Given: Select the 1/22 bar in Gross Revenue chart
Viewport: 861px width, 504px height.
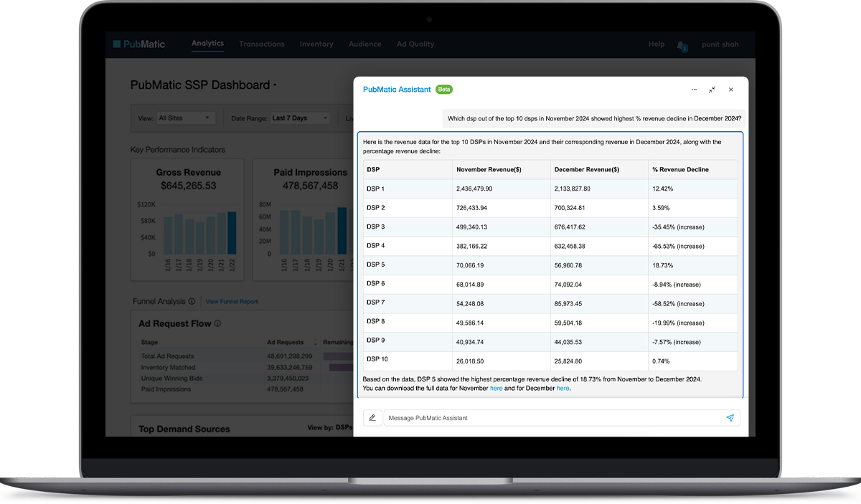Looking at the screenshot, I should click(232, 233).
